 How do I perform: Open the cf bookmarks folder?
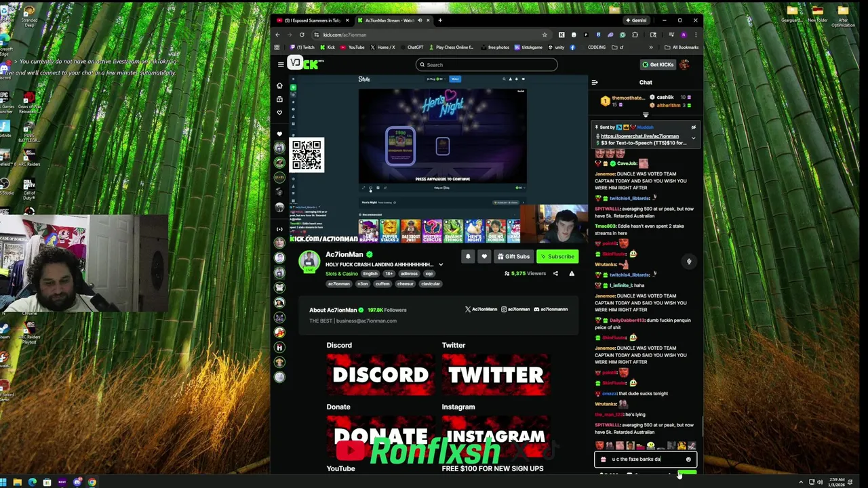click(x=618, y=47)
